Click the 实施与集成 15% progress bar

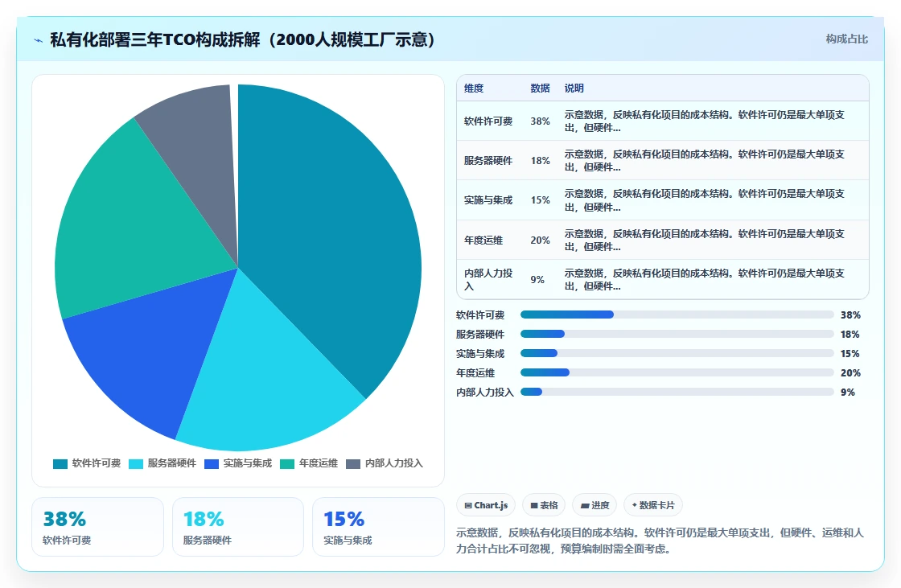(677, 353)
